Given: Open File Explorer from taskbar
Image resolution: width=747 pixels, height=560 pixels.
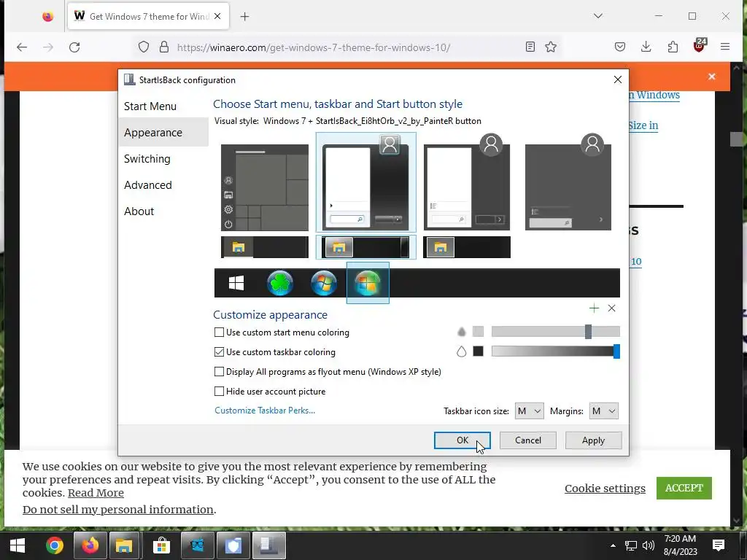Looking at the screenshot, I should pos(124,545).
